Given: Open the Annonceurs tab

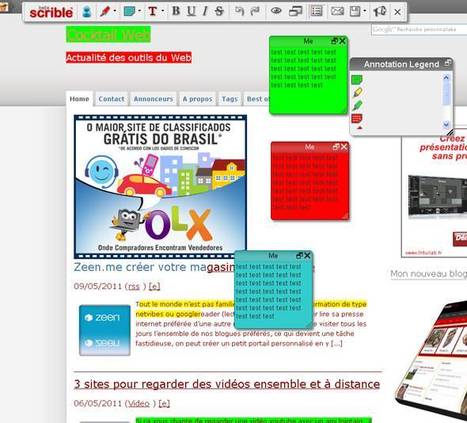Looking at the screenshot, I should 153,99.
